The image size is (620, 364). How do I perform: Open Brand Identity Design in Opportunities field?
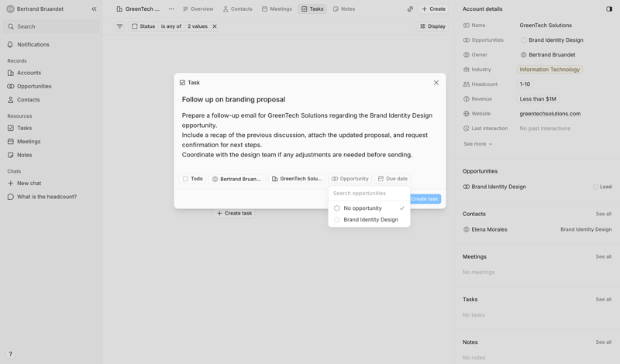552,40
